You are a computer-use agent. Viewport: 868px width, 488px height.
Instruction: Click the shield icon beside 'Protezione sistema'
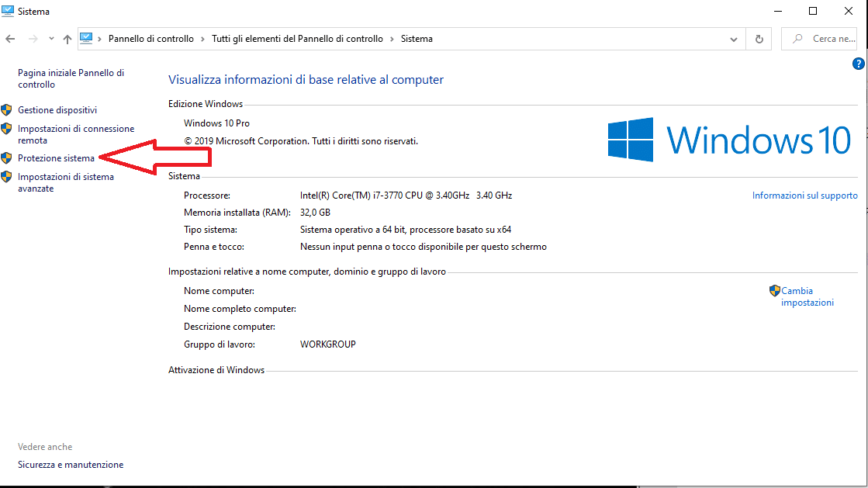tap(6, 157)
